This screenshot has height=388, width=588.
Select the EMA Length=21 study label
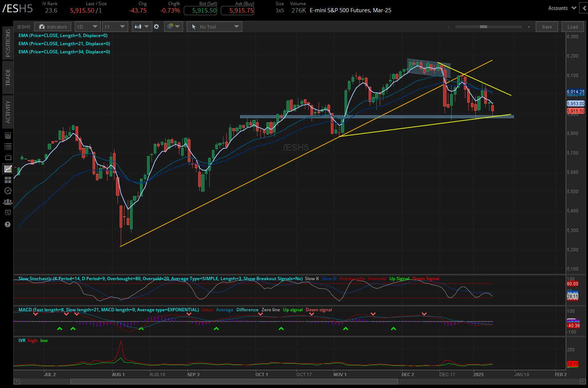64,44
